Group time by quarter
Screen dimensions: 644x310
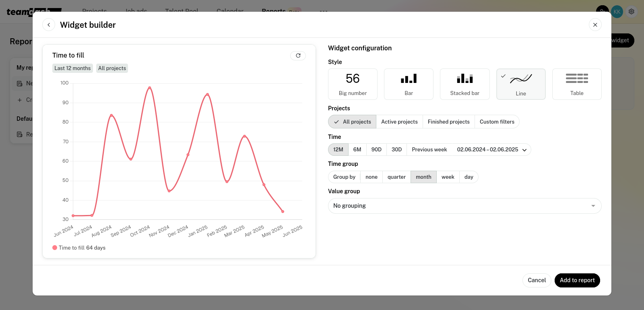pos(396,177)
